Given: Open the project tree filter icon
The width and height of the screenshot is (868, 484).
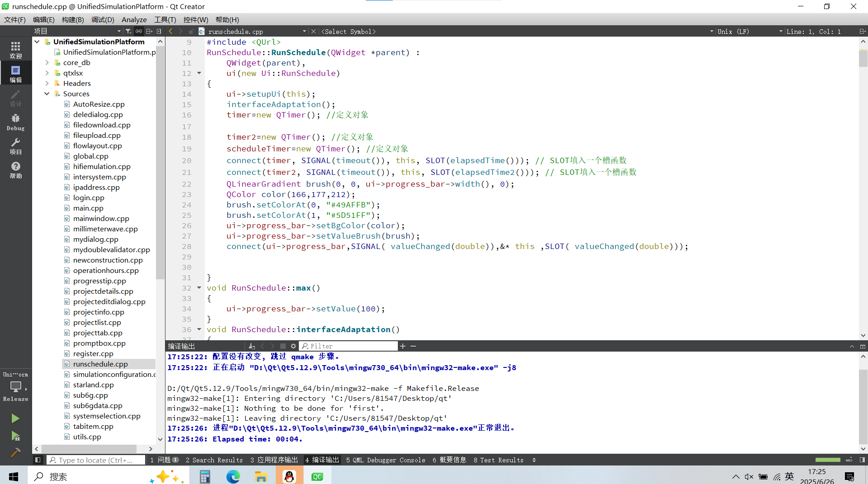Looking at the screenshot, I should 128,31.
